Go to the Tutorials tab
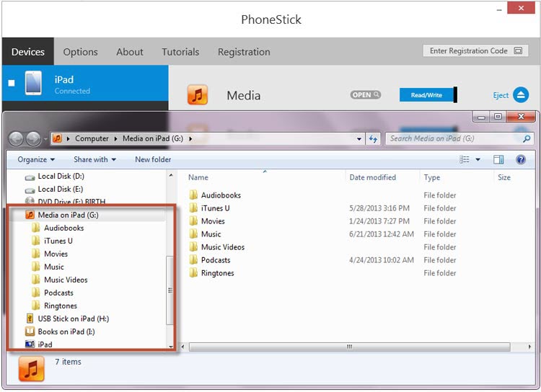Screen dimensions: 541x392 [180, 52]
